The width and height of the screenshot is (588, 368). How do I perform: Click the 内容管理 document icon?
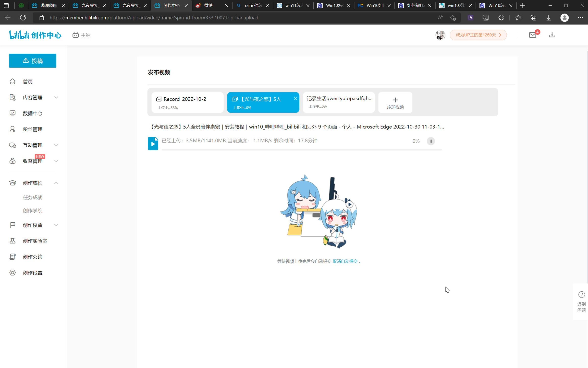pyautogui.click(x=13, y=97)
